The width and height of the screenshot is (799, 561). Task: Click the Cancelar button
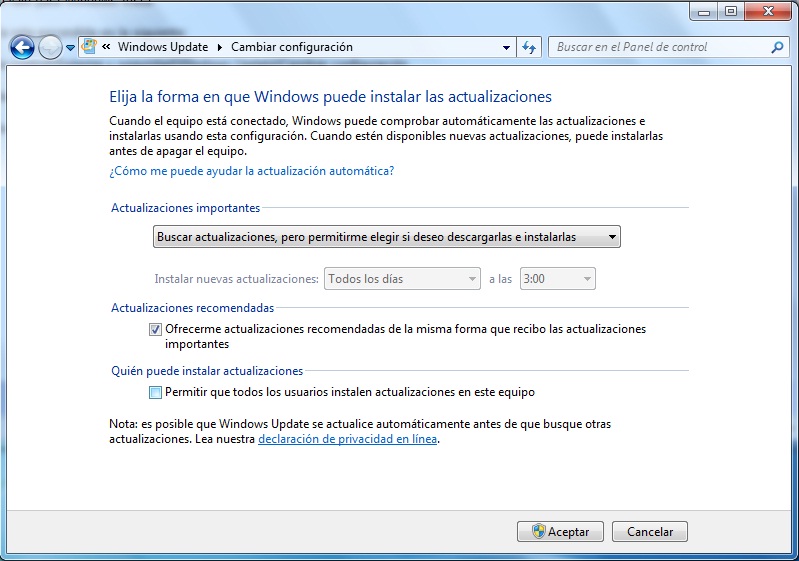[650, 531]
